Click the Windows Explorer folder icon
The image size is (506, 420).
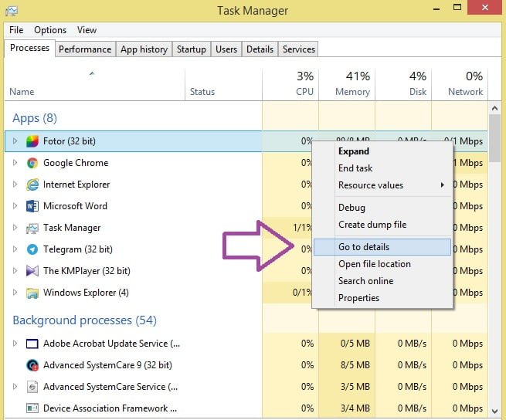pos(32,293)
